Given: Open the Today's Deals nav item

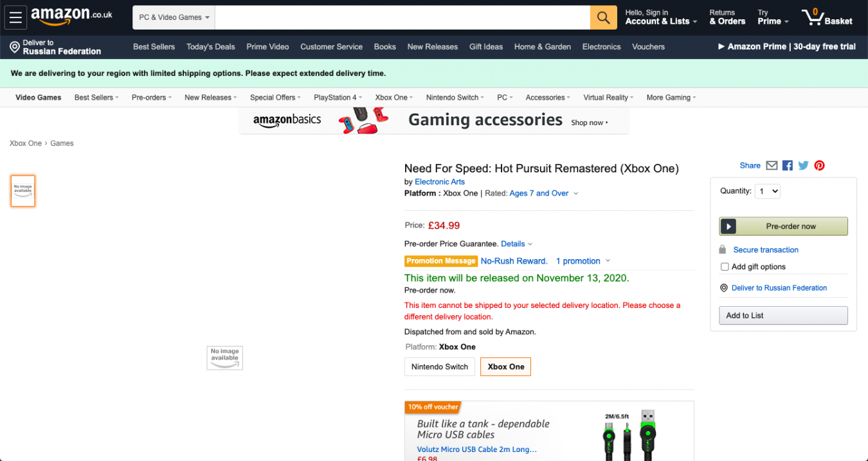Looking at the screenshot, I should tap(210, 46).
